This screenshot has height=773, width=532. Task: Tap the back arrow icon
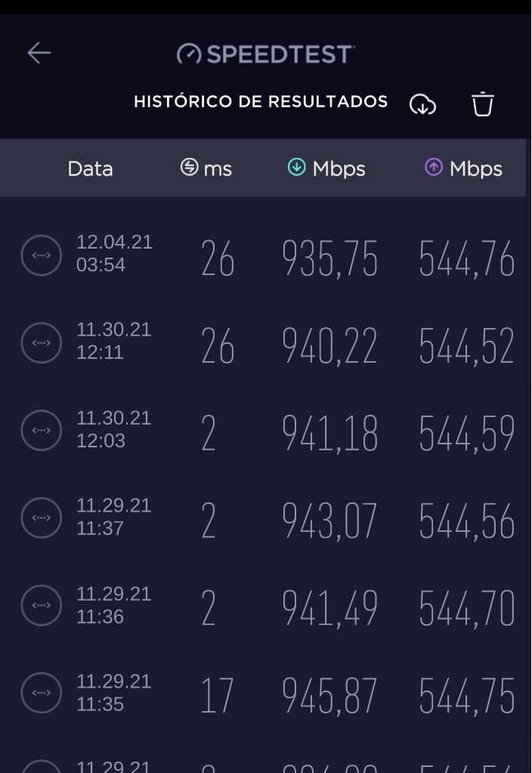pos(39,53)
